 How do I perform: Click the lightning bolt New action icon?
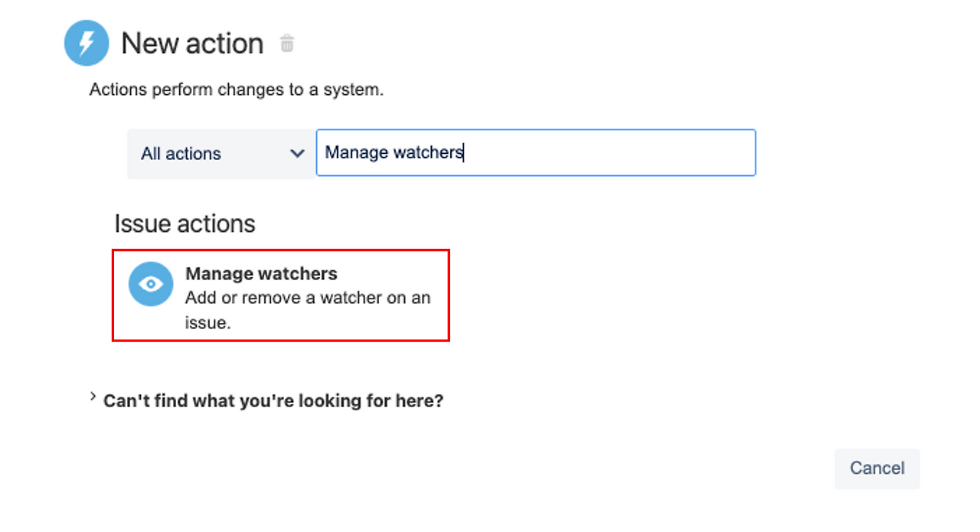[x=87, y=43]
